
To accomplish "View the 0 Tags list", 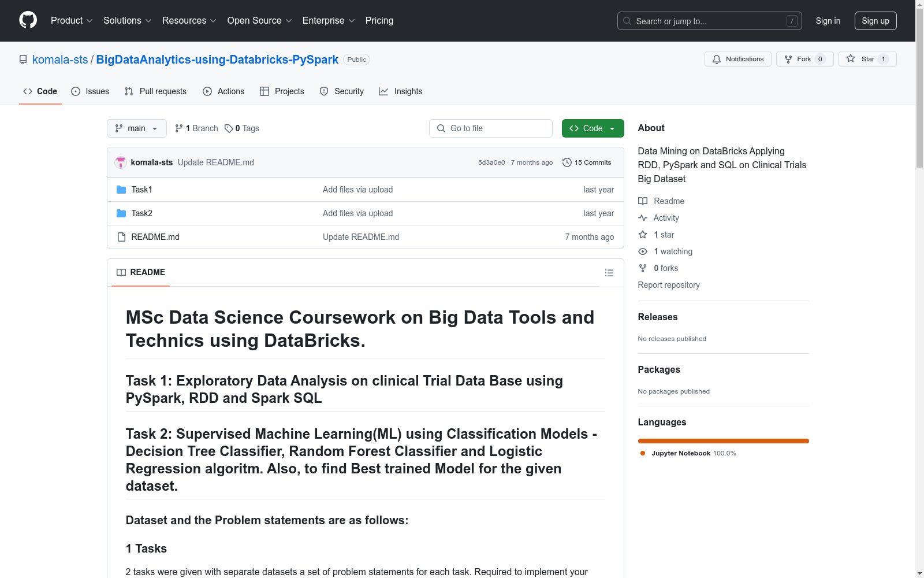I will tap(242, 128).
